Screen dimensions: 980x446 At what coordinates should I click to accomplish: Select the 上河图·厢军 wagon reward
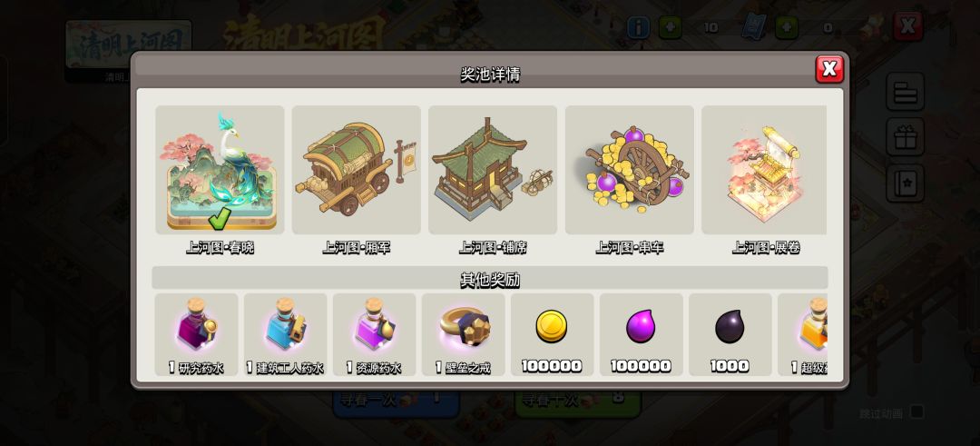coord(357,170)
